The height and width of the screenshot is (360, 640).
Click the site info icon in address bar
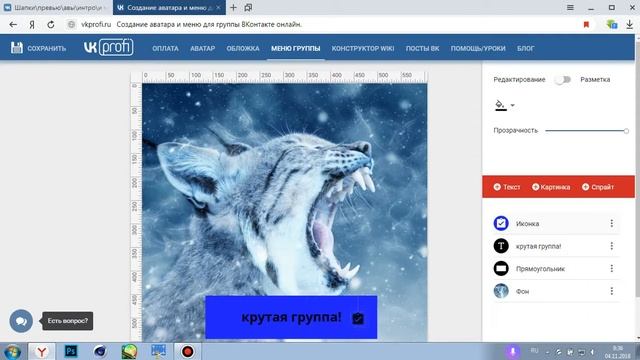(71, 24)
